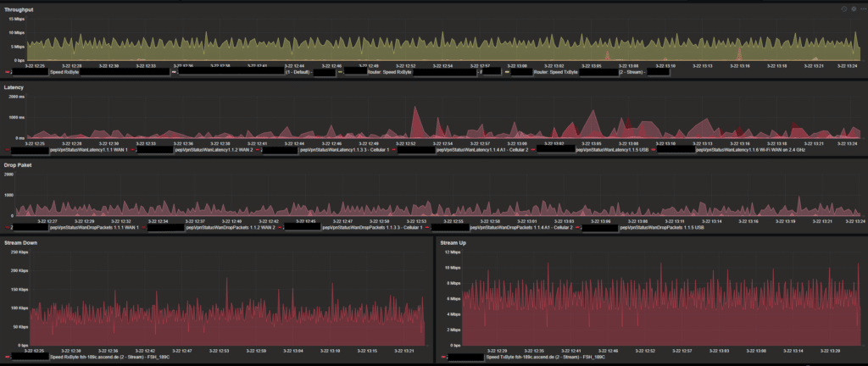
Task: Click the circular refresh icon in Throughput panel
Action: coord(845,9)
